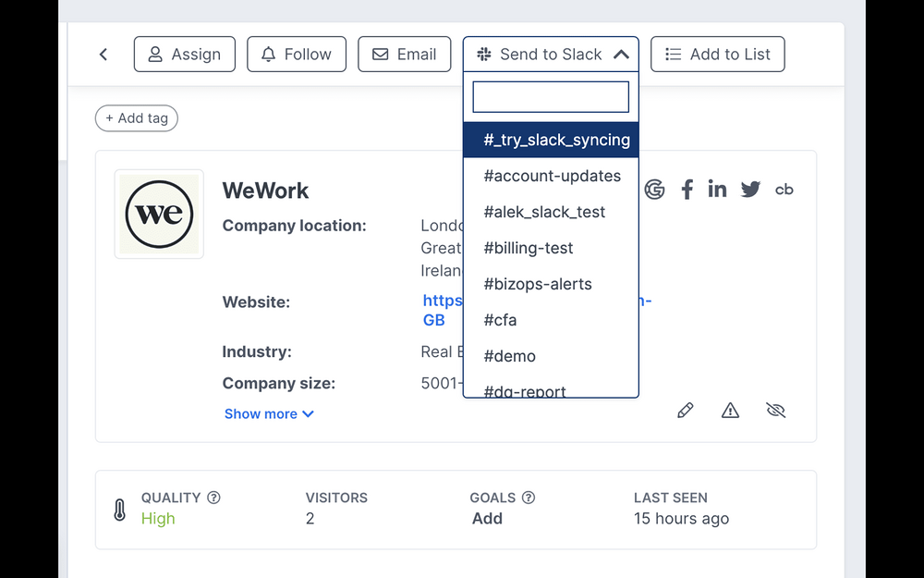Click the pencil edit icon
The image size is (924, 578).
pos(686,410)
